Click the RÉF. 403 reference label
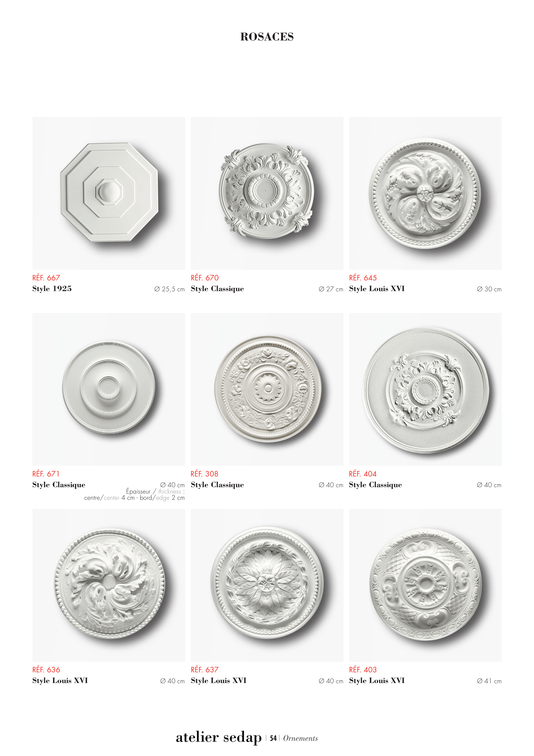Image resolution: width=534 pixels, height=756 pixels. 363,670
